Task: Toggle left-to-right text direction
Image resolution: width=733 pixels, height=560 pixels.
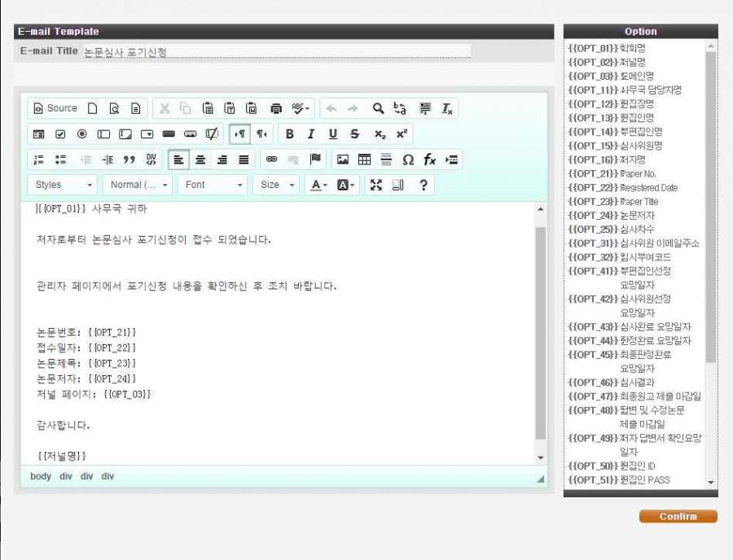Action: pyautogui.click(x=239, y=134)
